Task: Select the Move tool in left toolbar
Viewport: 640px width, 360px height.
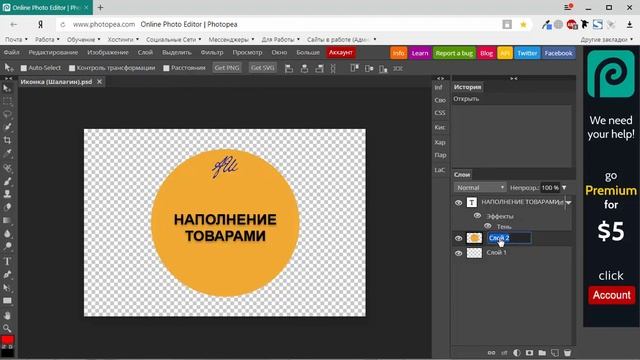Action: [x=7, y=88]
